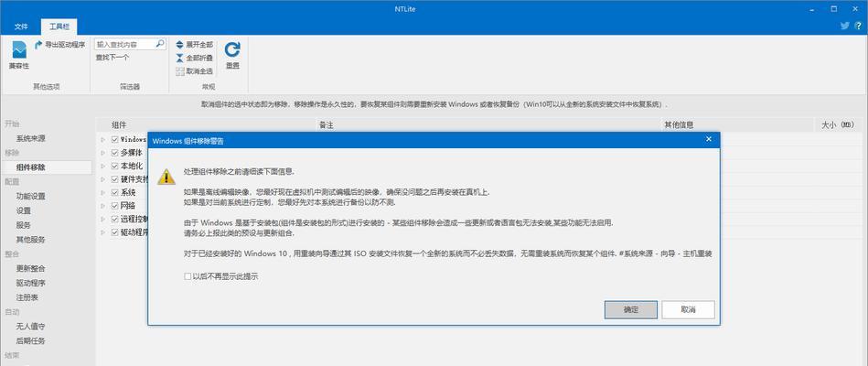The width and height of the screenshot is (868, 366).
Task: Open the 文件 ribbon tab
Action: (x=21, y=27)
